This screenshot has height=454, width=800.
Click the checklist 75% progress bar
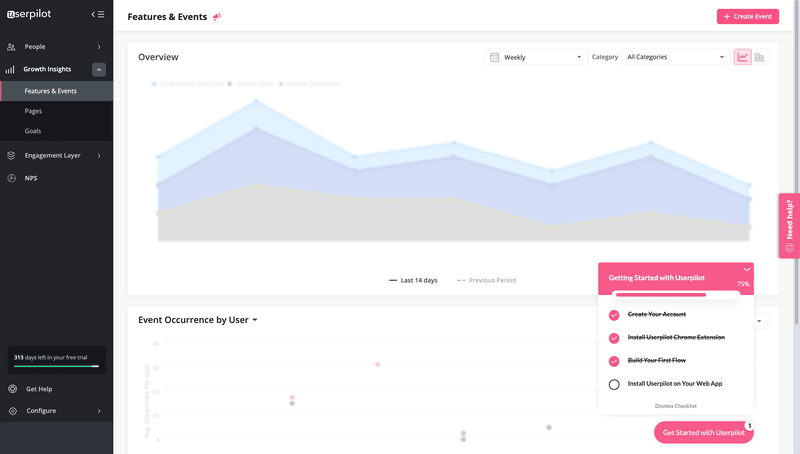[676, 294]
